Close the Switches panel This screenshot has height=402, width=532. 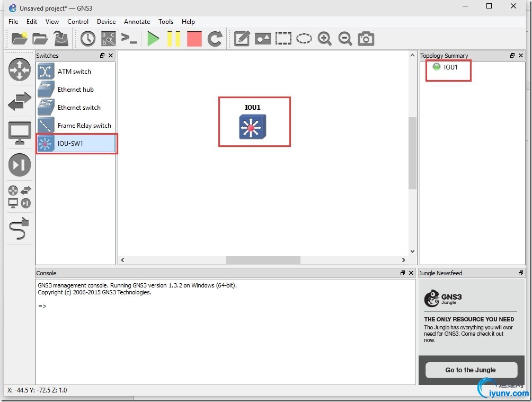[111, 55]
